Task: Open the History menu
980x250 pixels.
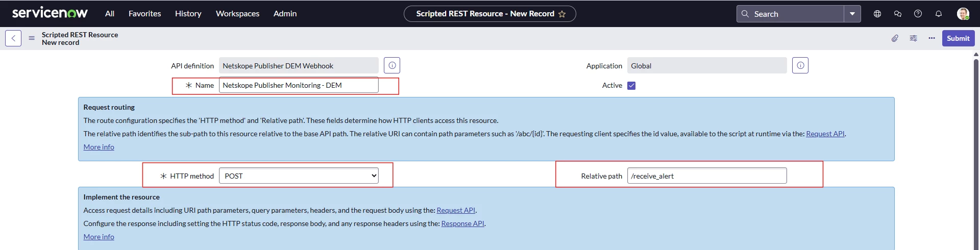Action: pos(188,14)
